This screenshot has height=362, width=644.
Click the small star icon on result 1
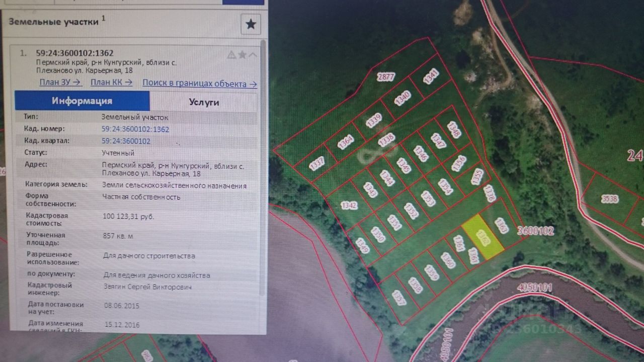pos(243,54)
